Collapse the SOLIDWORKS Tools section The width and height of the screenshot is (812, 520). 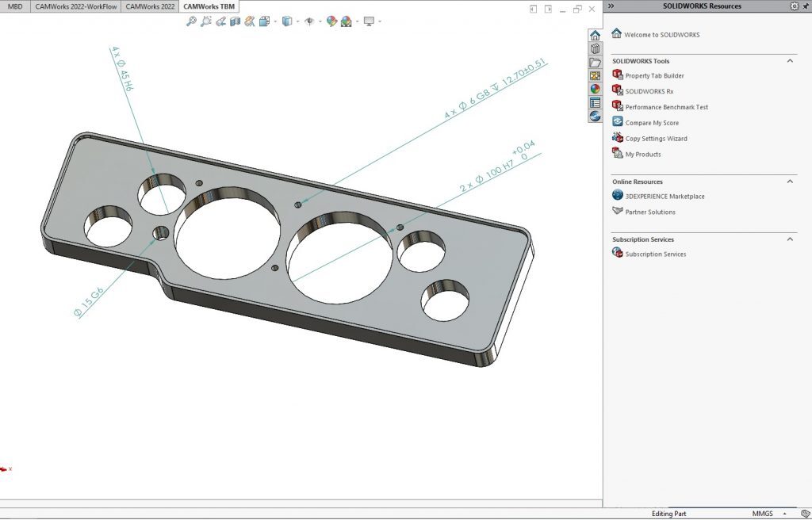tap(789, 61)
